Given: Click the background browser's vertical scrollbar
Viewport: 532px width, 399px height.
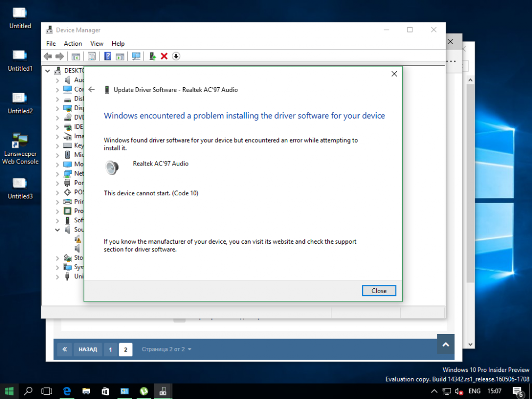Looking at the screenshot, I should [x=470, y=183].
